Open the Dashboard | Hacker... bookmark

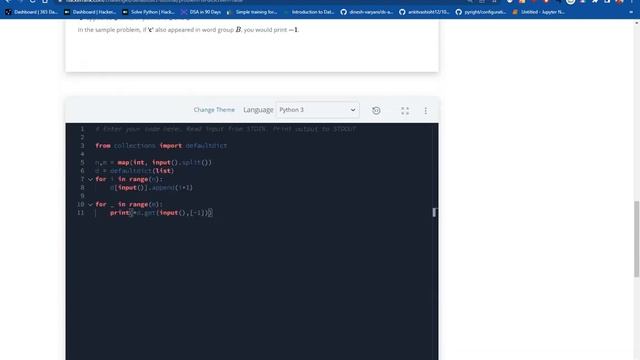click(90, 12)
